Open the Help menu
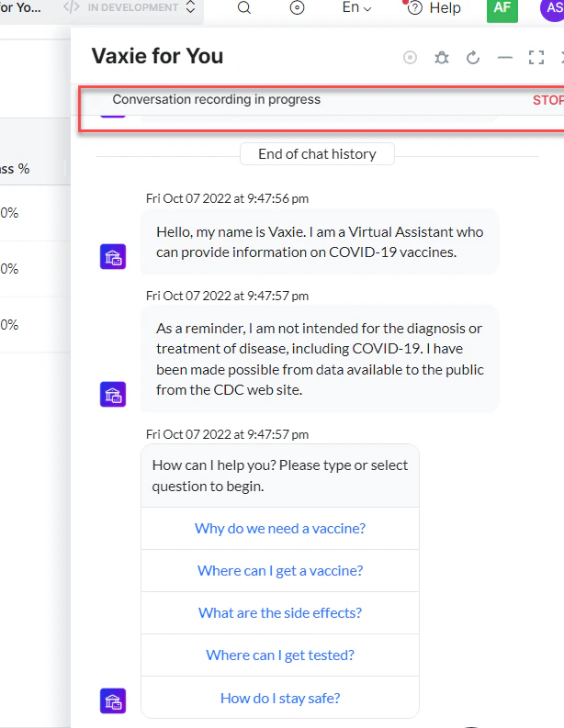This screenshot has height=728, width=564. (434, 8)
